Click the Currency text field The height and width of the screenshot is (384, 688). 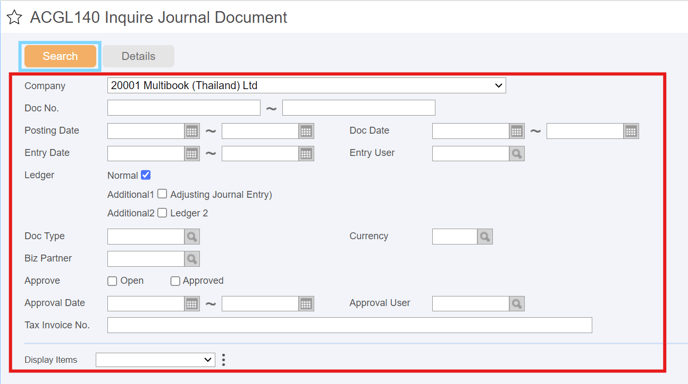tap(455, 237)
